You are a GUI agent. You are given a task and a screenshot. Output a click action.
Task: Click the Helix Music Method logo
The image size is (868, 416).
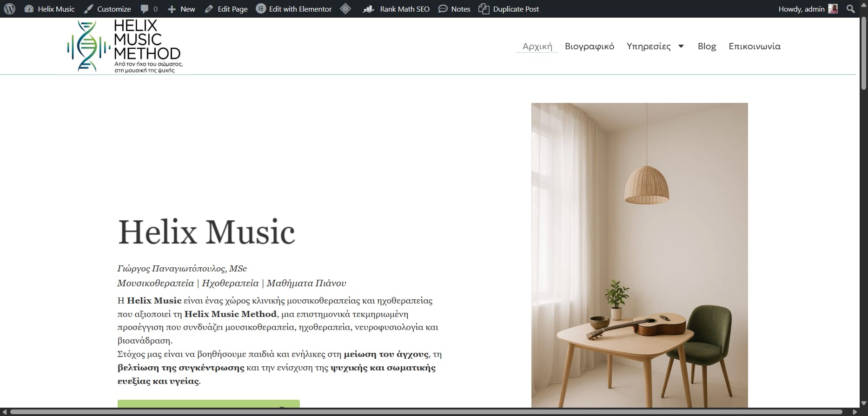click(125, 46)
